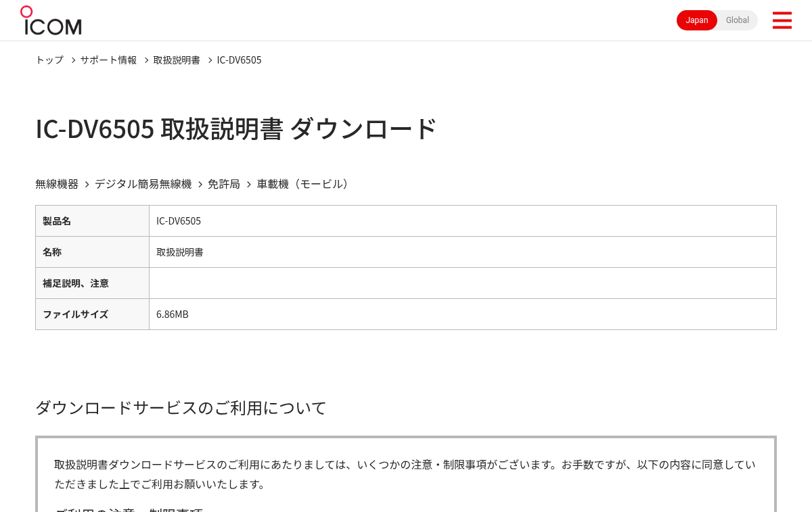
Task: Click the ダウンロードサービスのご利用について heading
Action: click(181, 408)
